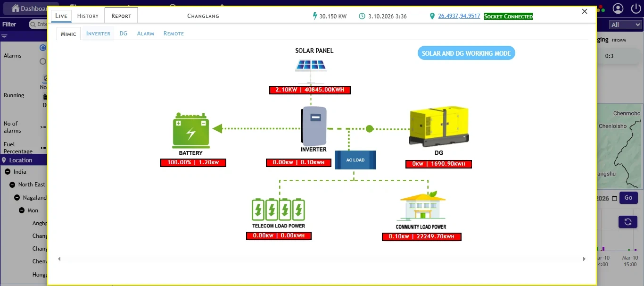
Task: Open the Inverter tab in the Mimic view
Action: [98, 33]
